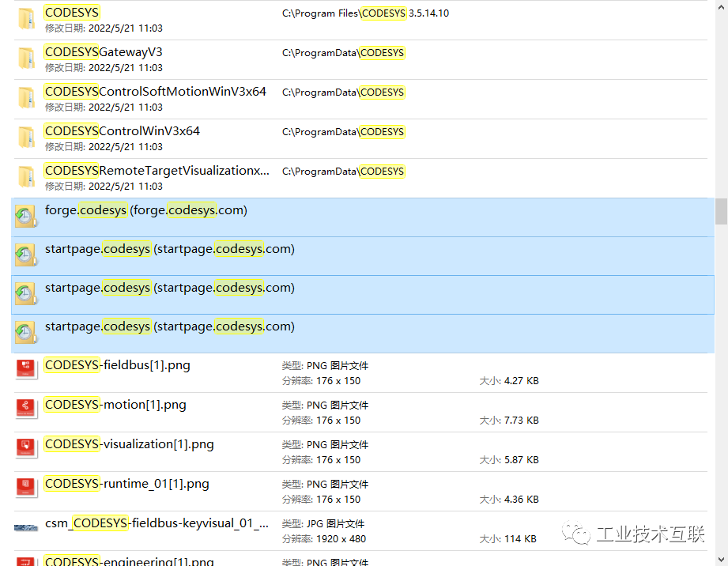Select the CODESYSControlSoftMotionWinV3x64 folder name

tap(155, 91)
